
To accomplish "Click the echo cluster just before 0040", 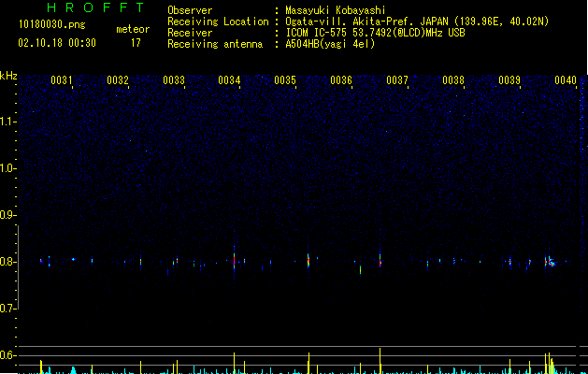I will tap(550, 261).
